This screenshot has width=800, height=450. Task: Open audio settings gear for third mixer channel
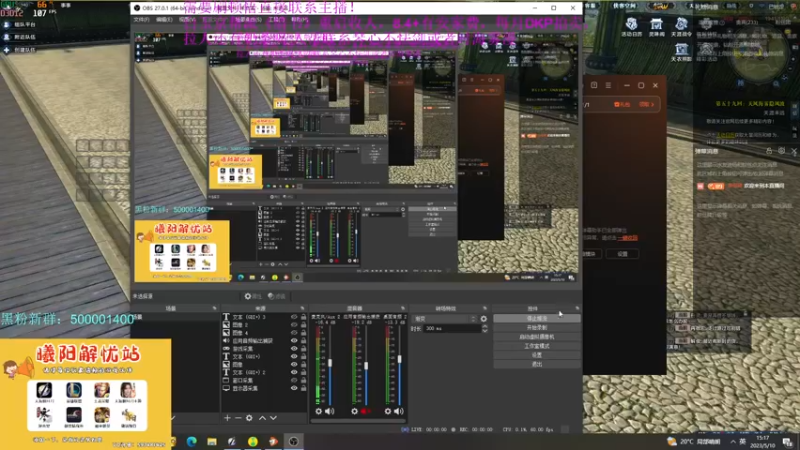pyautogui.click(x=388, y=411)
